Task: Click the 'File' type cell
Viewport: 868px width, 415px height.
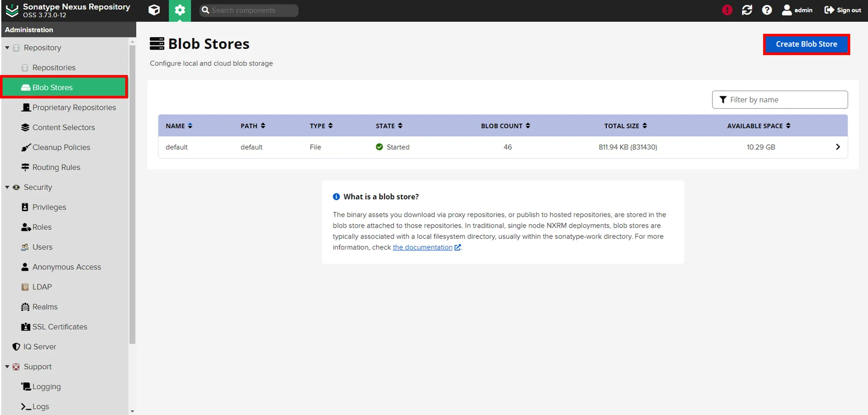Action: tap(315, 147)
